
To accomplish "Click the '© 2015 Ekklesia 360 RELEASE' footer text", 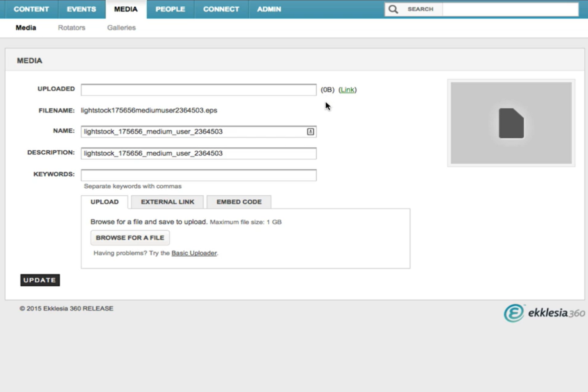I will tap(66, 309).
